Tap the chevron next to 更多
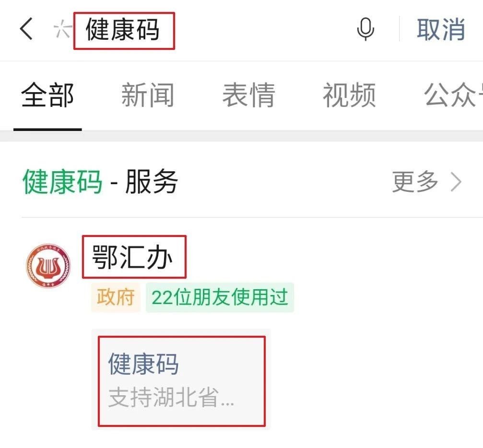Image resolution: width=483 pixels, height=448 pixels. (x=456, y=182)
